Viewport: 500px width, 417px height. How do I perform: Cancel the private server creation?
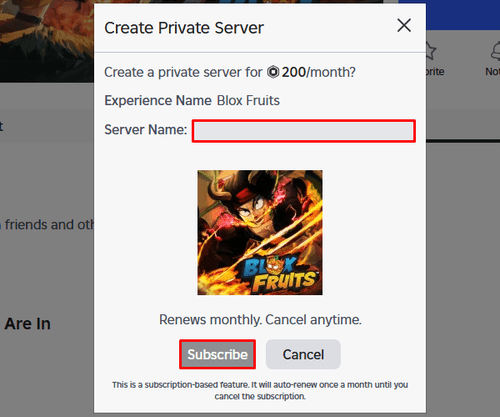(303, 354)
